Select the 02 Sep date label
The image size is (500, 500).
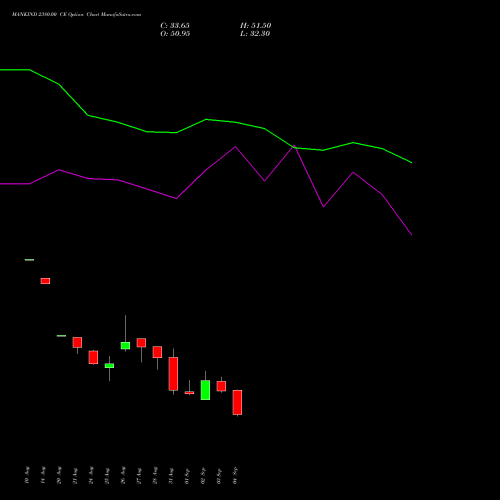(203, 476)
